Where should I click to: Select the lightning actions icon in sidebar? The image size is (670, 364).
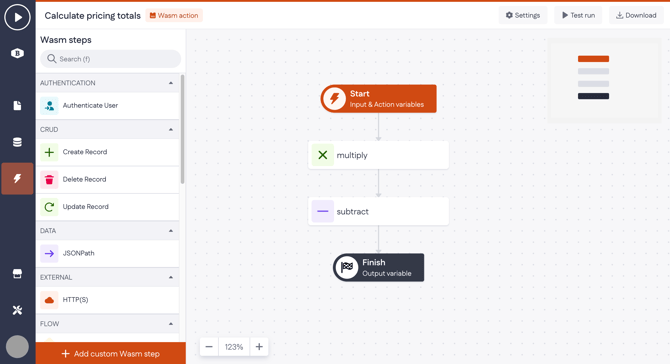tap(17, 179)
